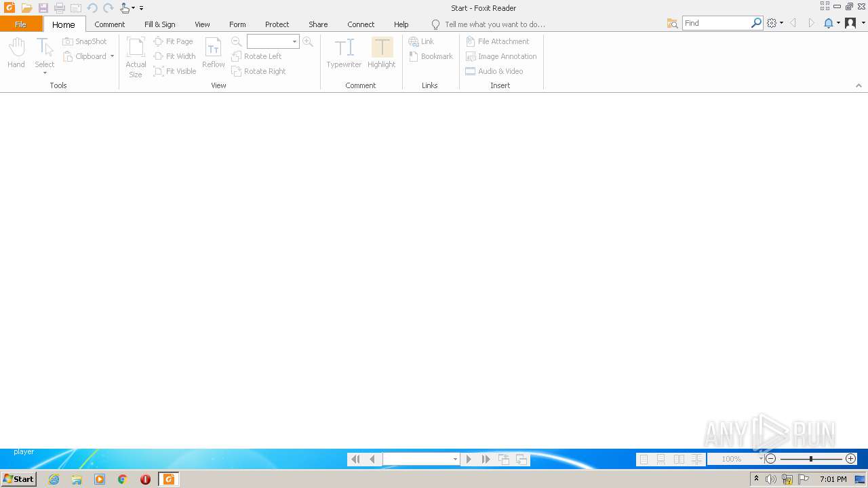Select facing pages display mode

679,460
